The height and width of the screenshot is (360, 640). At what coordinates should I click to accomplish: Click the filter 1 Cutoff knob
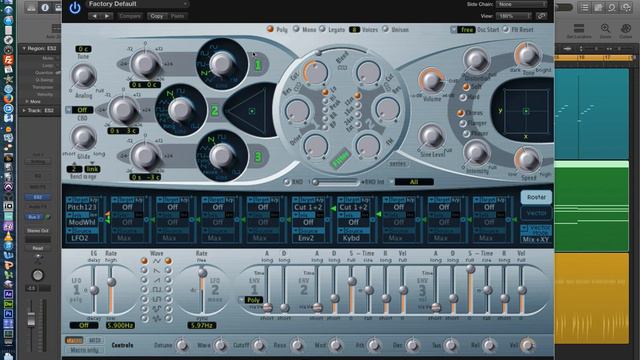pyautogui.click(x=316, y=72)
